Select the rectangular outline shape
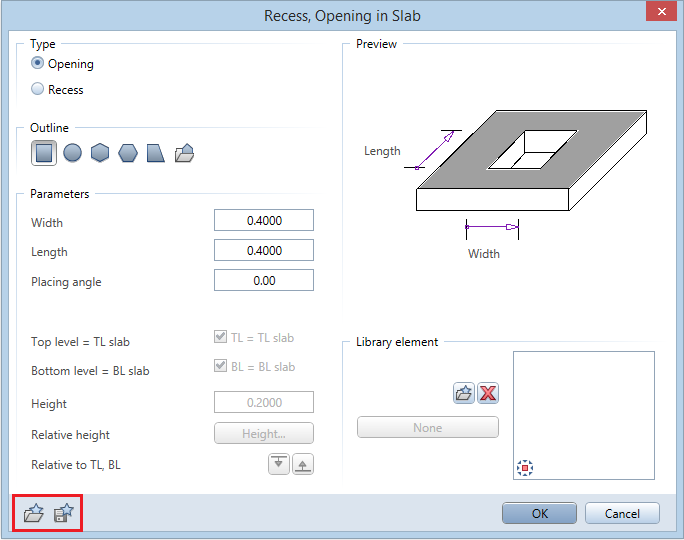Screen dimensions: 684x540 pos(44,153)
